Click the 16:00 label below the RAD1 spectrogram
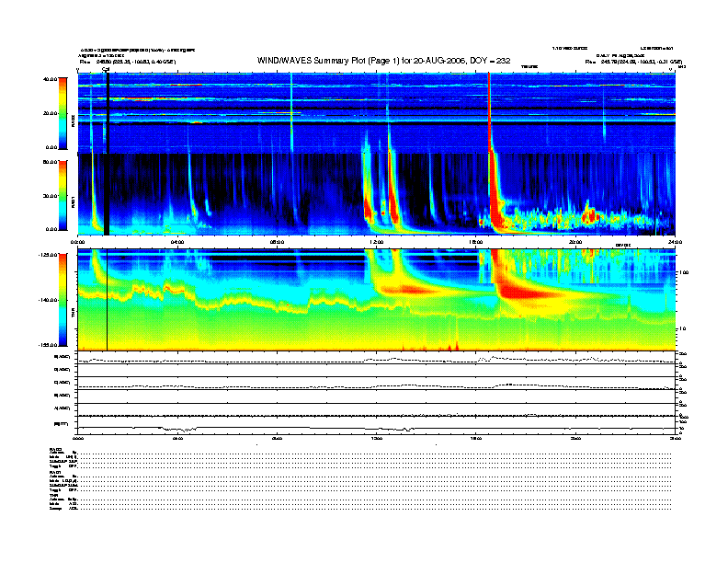Image resolution: width=728 pixels, height=563 pixels. (476, 242)
